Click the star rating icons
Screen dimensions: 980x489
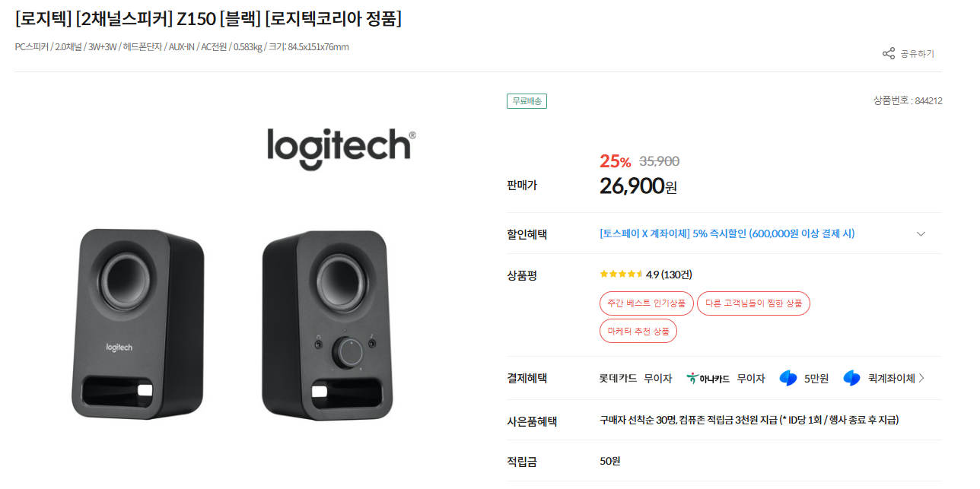click(621, 275)
